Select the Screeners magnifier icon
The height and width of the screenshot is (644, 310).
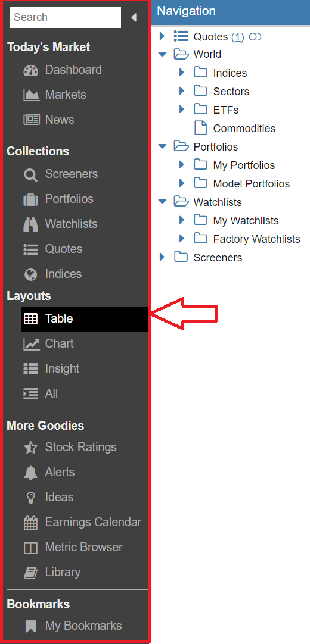[31, 174]
